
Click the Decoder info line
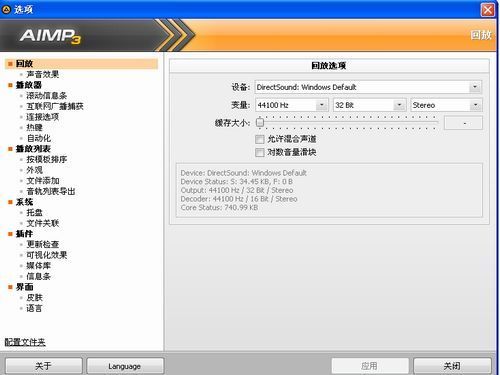point(239,199)
